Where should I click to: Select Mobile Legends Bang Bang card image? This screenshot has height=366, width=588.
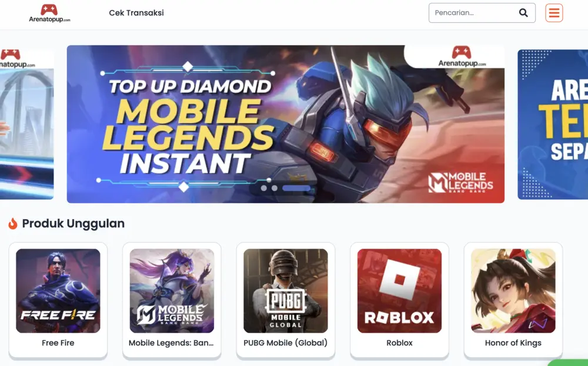pos(172,291)
